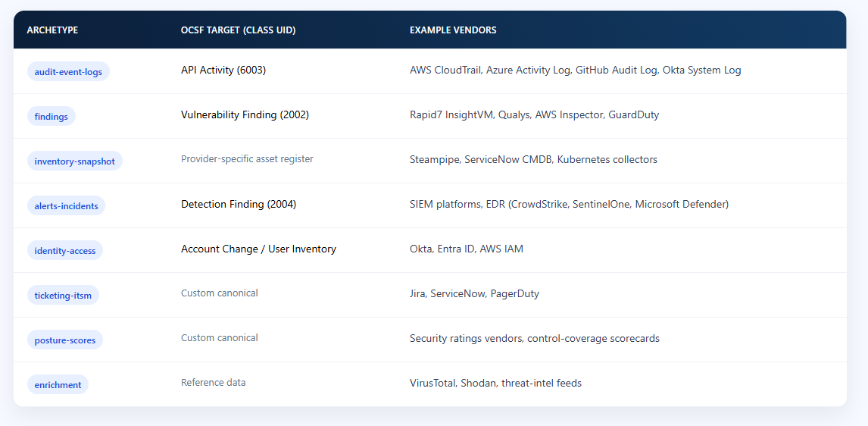Select the enrichment archetype badge

(58, 385)
